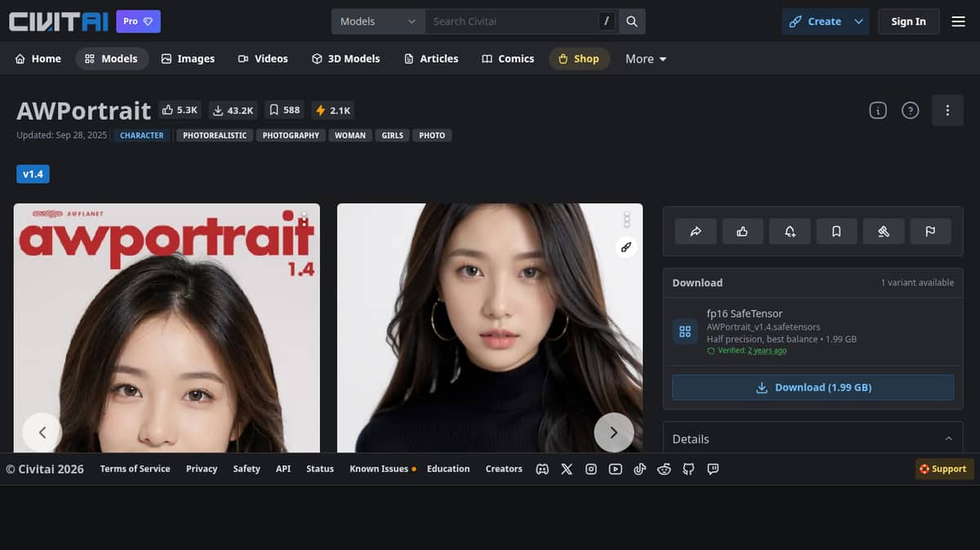
Task: Click the GIRLS tag
Action: click(393, 135)
